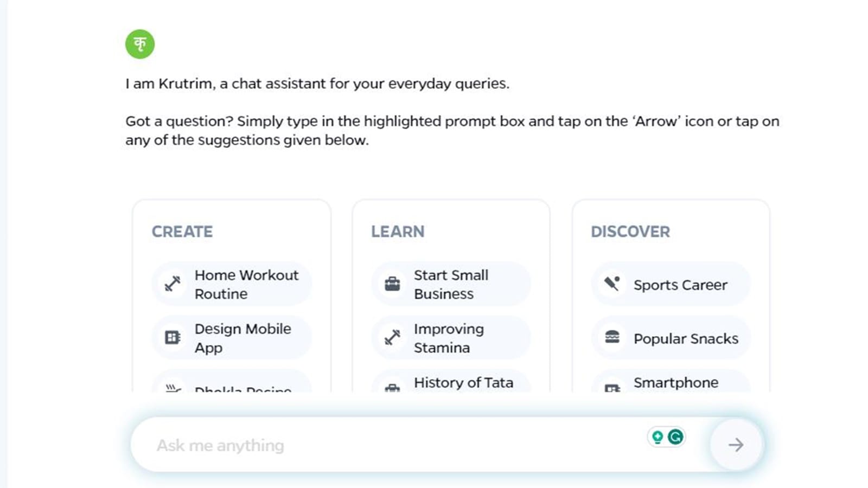This screenshot has height=488, width=868.
Task: Click the briefcase icon beside Start Small Business
Action: pyautogui.click(x=392, y=284)
